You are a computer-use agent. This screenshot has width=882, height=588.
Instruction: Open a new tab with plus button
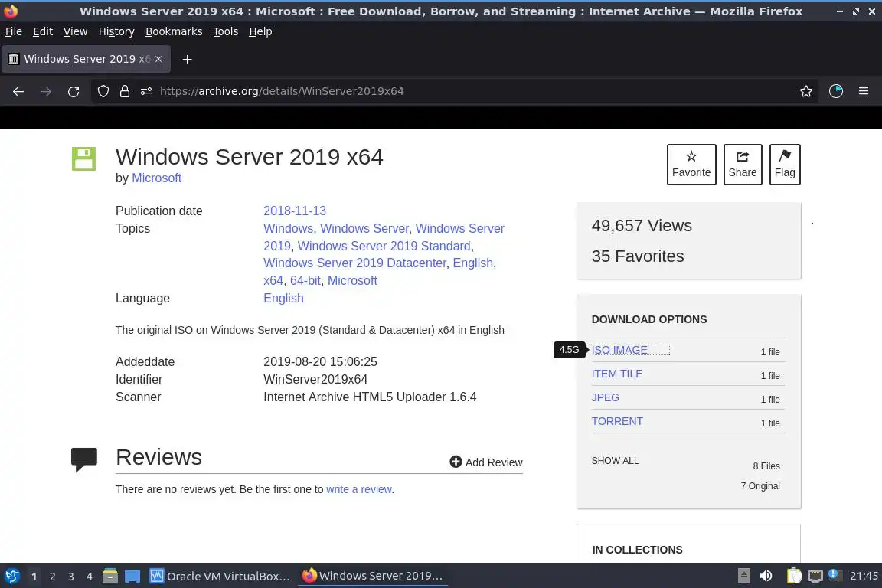[x=188, y=59]
